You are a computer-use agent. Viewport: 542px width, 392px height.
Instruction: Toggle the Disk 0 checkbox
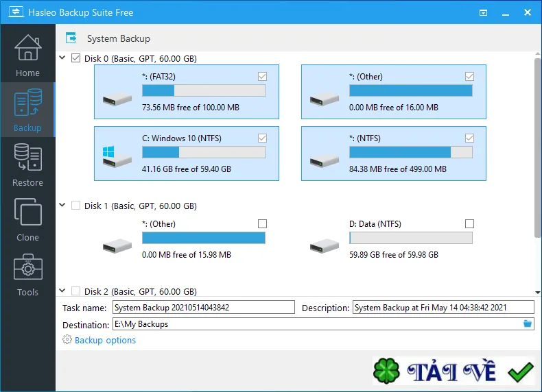[75, 58]
